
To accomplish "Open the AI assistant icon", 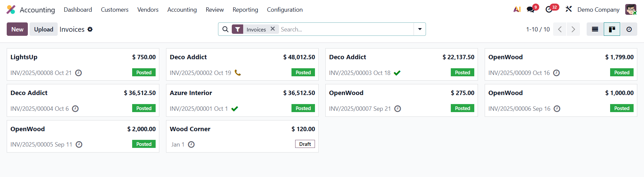I will (517, 9).
